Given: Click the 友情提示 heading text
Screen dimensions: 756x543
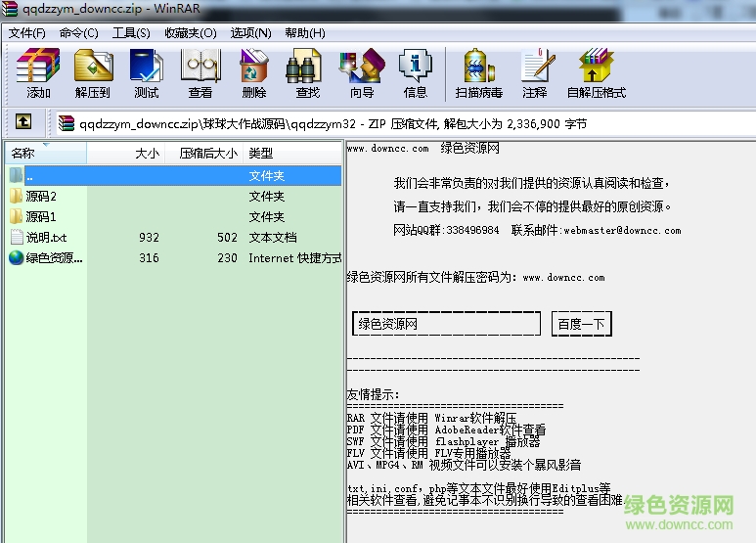Looking at the screenshot, I should tap(373, 394).
